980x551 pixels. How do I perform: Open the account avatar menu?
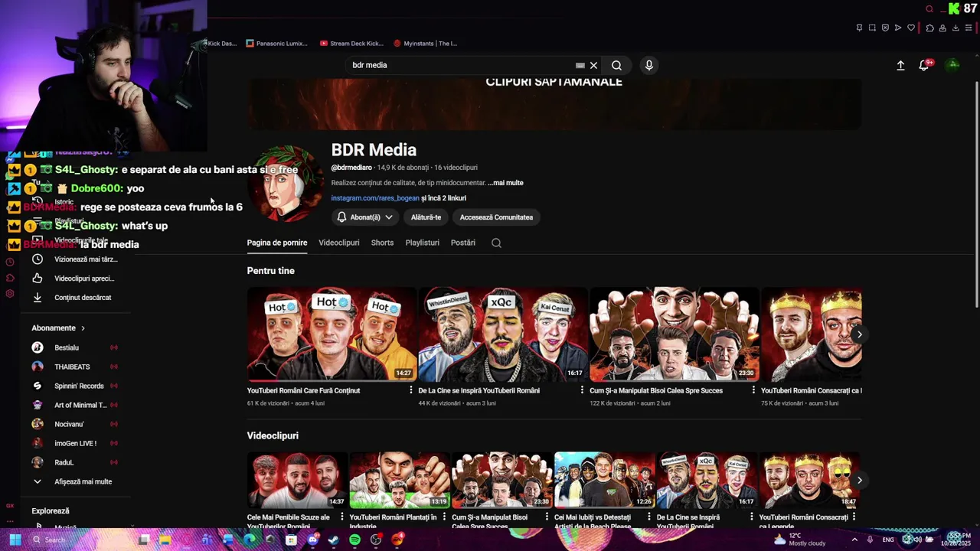pos(953,65)
